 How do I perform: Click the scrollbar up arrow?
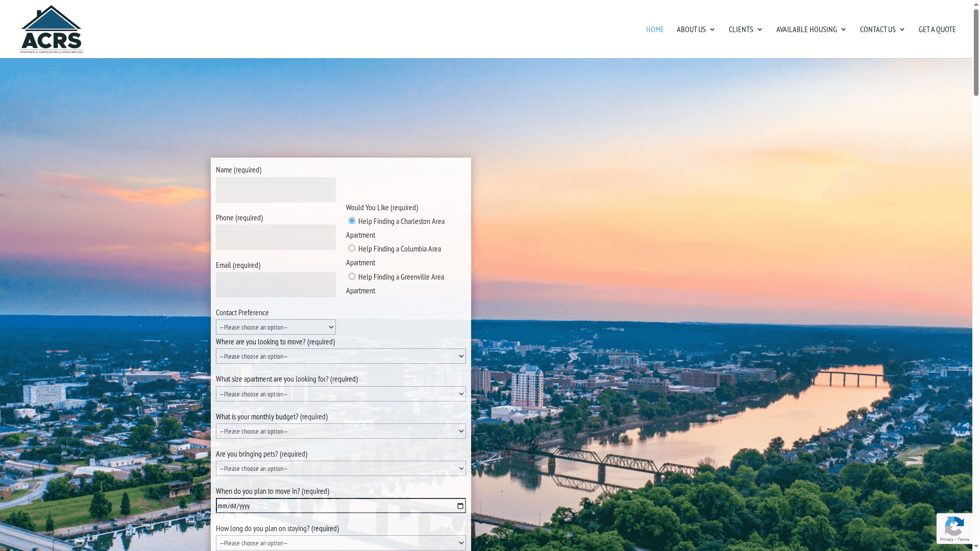click(976, 4)
